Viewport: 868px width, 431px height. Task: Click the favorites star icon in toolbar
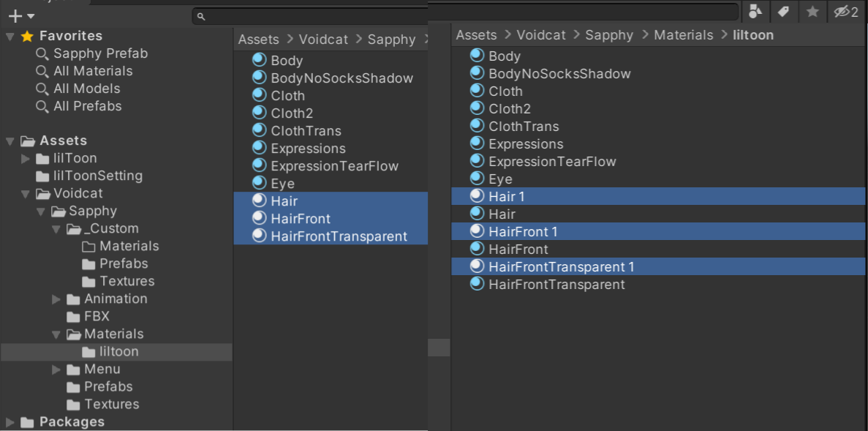[812, 12]
